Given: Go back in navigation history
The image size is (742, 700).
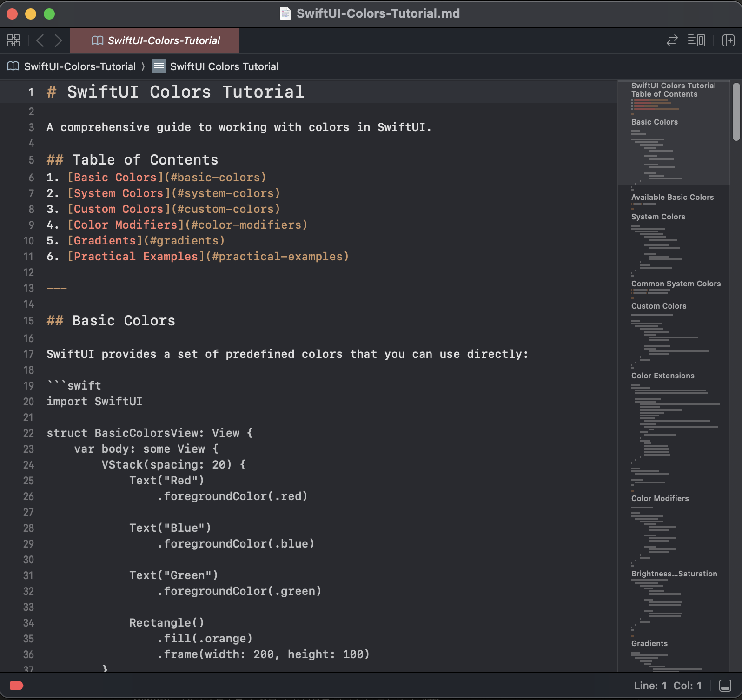Looking at the screenshot, I should point(40,40).
